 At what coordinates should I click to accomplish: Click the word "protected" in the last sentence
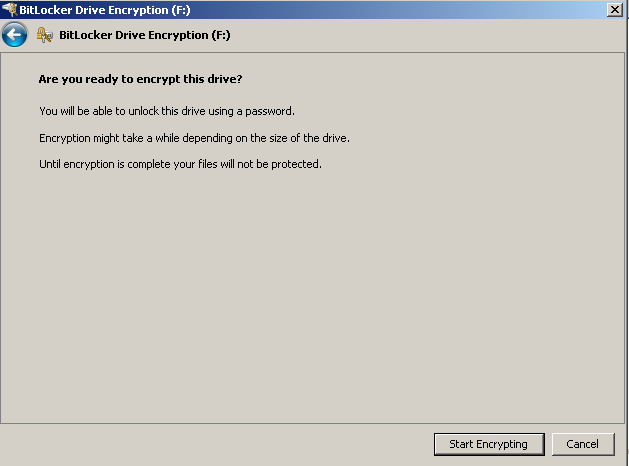tap(296, 164)
